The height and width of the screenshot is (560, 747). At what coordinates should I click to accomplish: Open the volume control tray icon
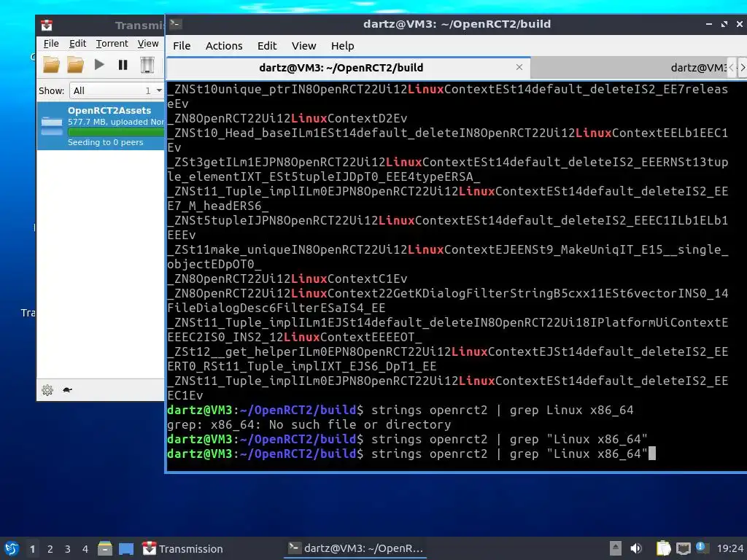tap(636, 548)
